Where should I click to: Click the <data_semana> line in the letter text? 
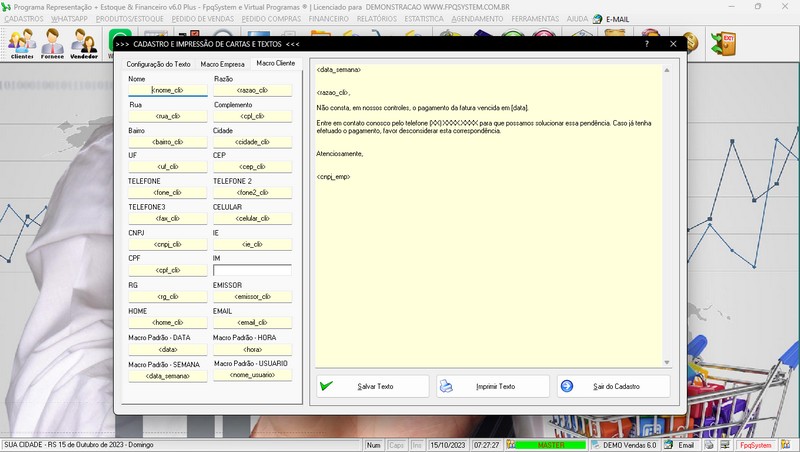(x=338, y=69)
